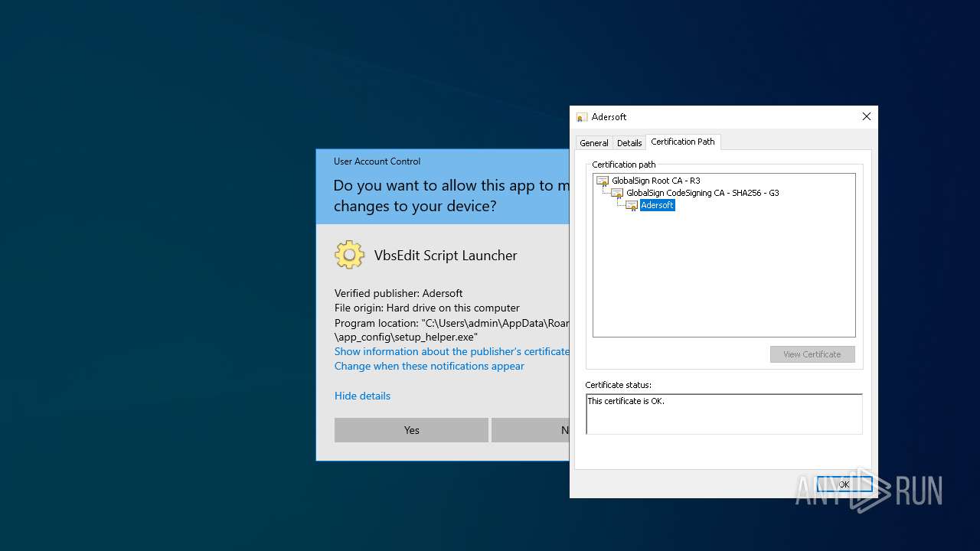Click the Hide details link

pyautogui.click(x=362, y=396)
